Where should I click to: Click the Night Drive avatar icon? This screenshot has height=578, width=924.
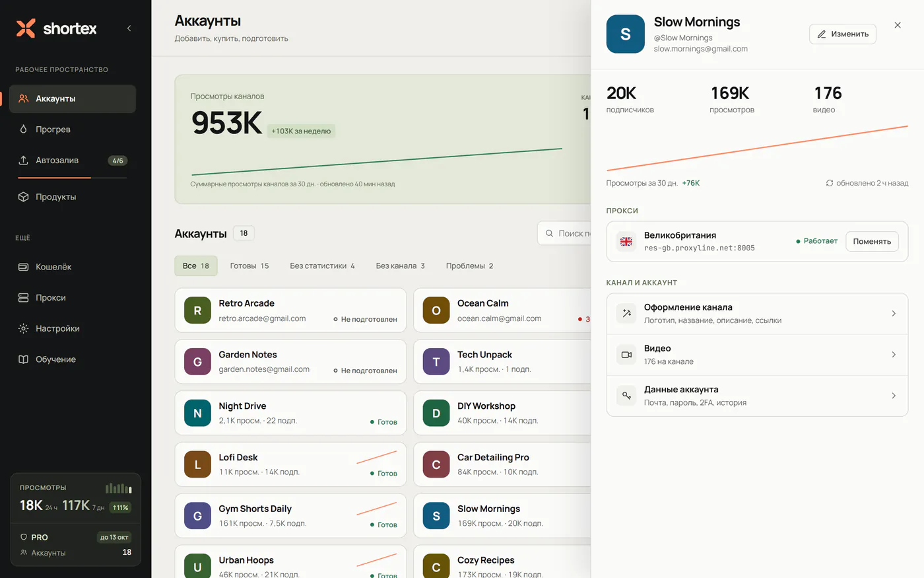tap(197, 413)
